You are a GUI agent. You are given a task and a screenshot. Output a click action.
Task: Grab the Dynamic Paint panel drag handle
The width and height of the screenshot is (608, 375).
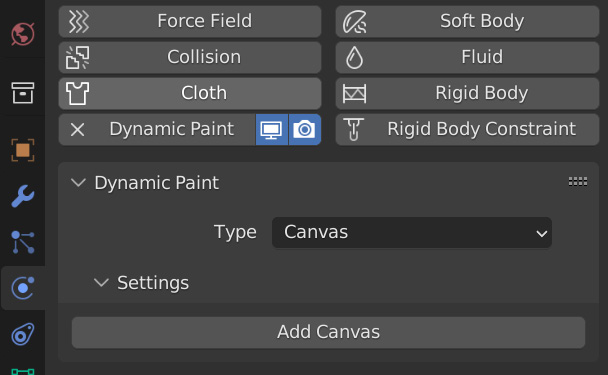tap(578, 181)
